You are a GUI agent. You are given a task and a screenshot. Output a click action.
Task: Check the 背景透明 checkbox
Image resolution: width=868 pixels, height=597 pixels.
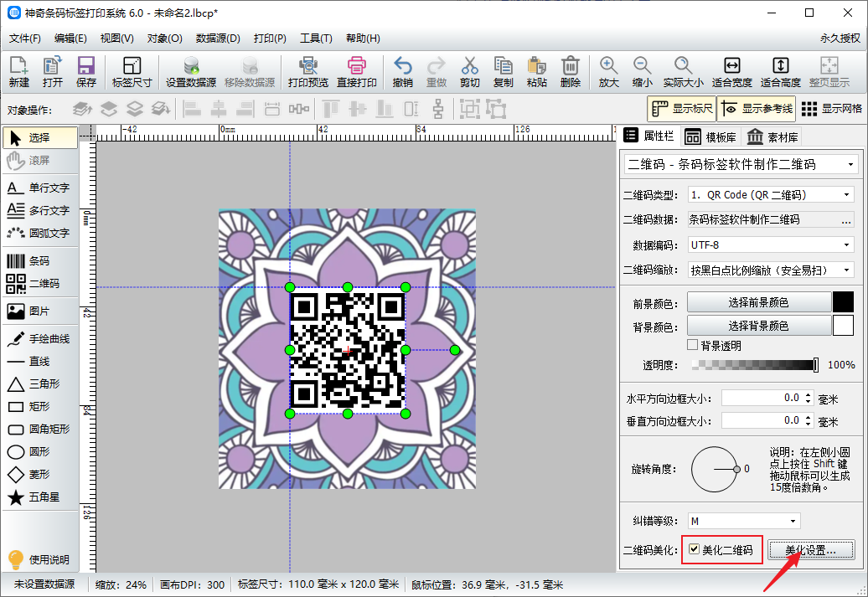pos(693,345)
